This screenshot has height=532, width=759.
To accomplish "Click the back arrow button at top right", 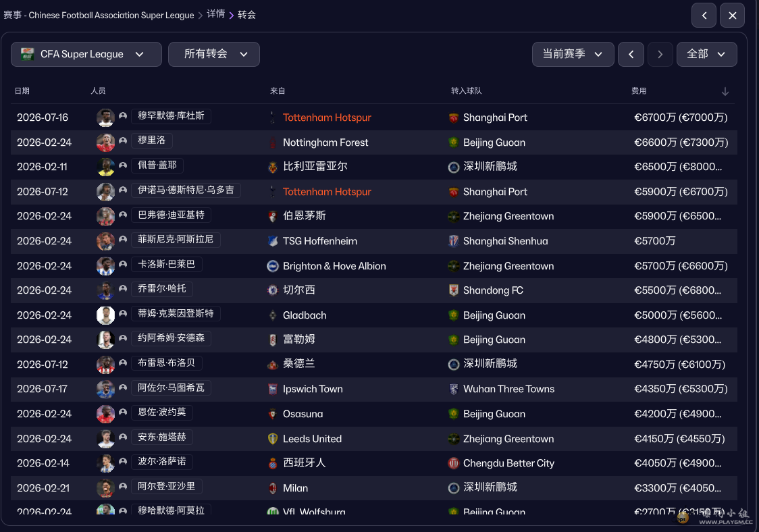I will point(704,15).
